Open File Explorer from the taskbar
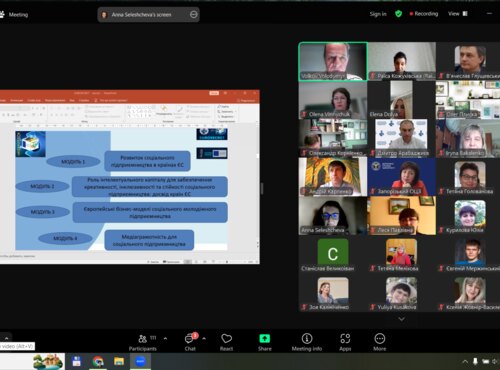500x370 pixels. point(119,361)
